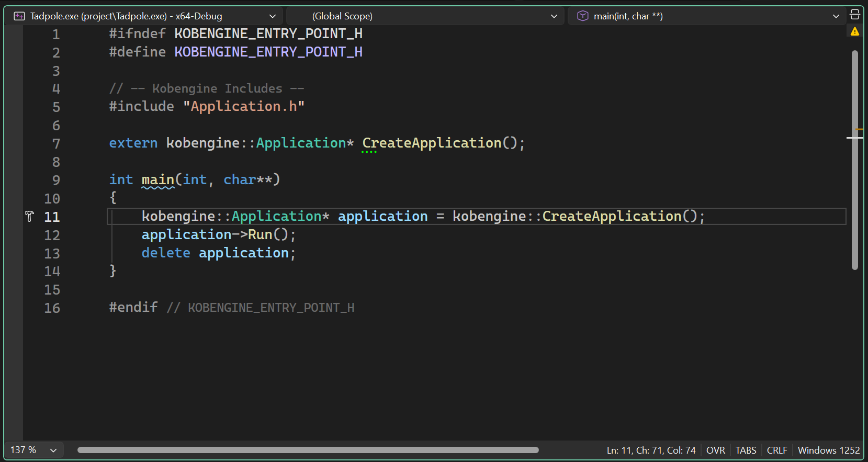The height and width of the screenshot is (462, 868).
Task: Click the #define keyword on line 2
Action: pos(137,52)
